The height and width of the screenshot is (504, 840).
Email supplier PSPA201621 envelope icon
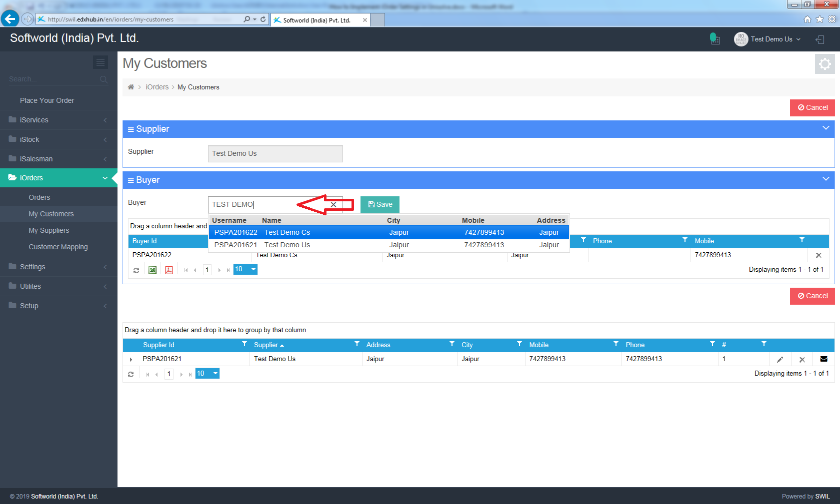coord(824,359)
